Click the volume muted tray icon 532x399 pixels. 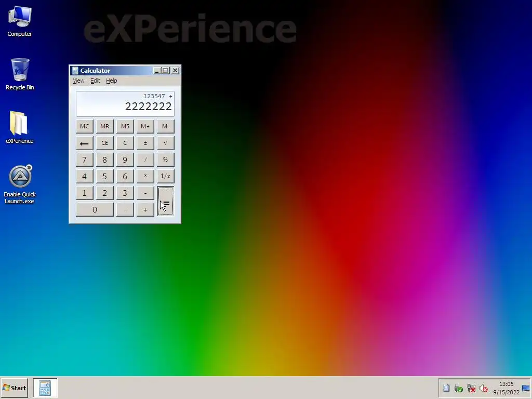484,388
